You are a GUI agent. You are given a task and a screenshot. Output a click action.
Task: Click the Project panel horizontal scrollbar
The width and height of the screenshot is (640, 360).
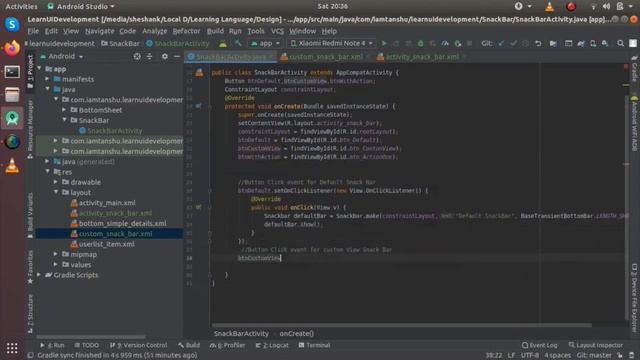(x=91, y=337)
